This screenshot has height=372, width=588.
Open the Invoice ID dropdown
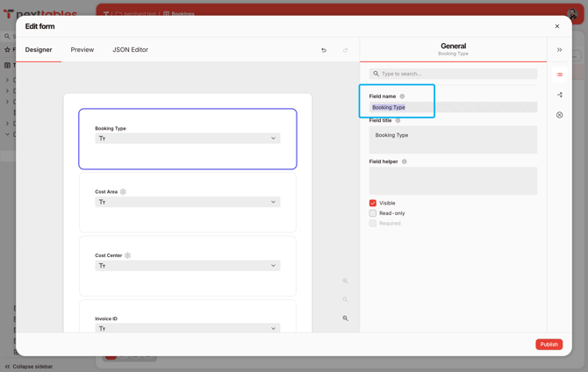pos(188,328)
